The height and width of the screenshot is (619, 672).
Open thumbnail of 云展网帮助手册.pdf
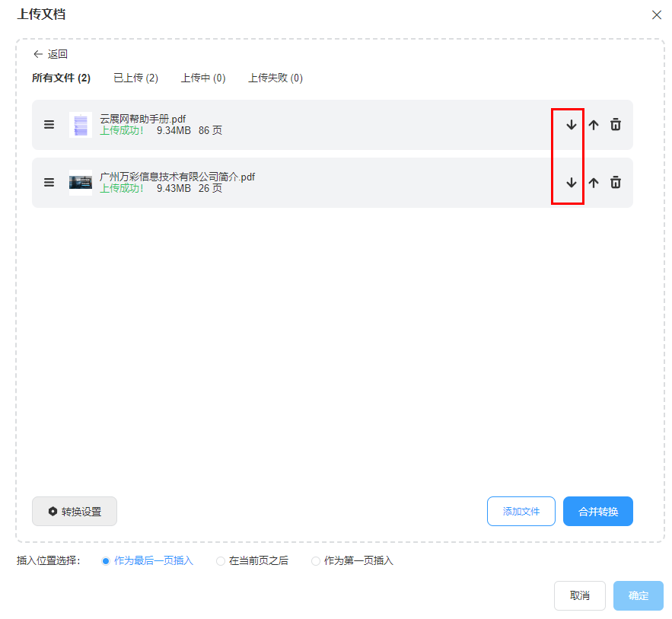(x=81, y=125)
